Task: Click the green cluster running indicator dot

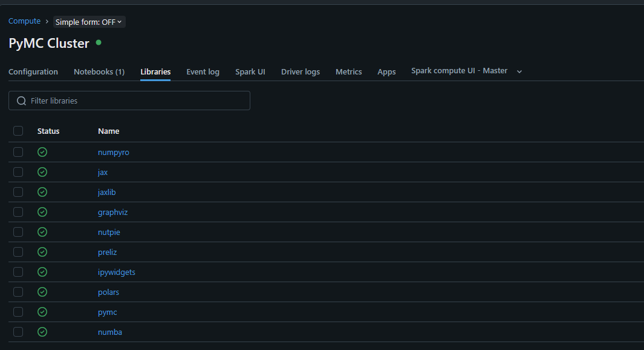Action: (x=99, y=42)
